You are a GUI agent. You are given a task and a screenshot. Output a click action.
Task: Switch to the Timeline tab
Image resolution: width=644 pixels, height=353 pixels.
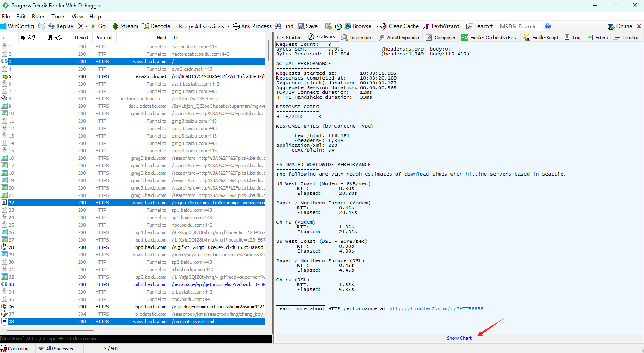coord(627,38)
